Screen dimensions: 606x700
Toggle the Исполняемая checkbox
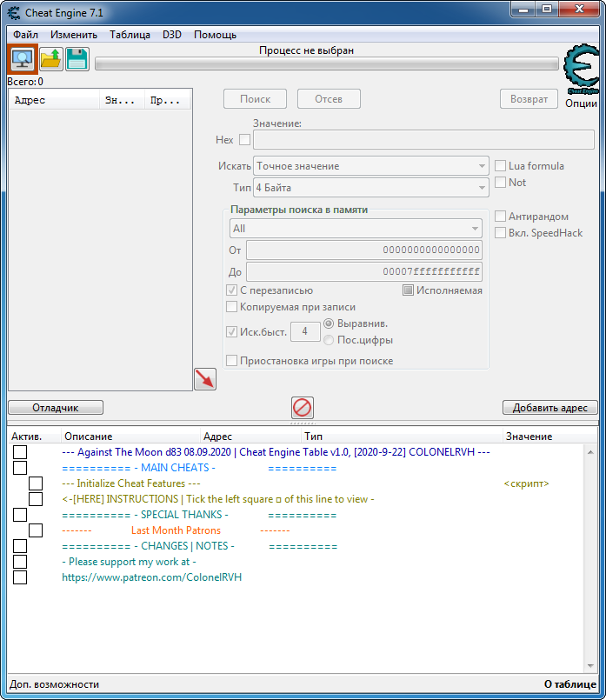408,290
